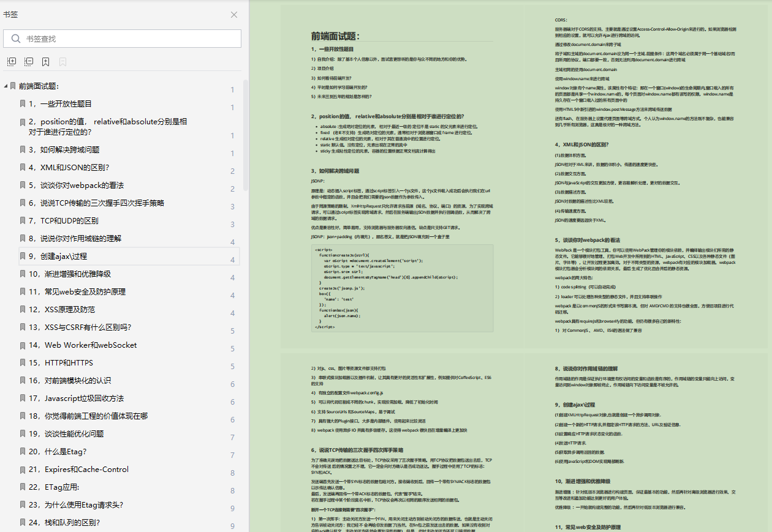The height and width of the screenshot is (532, 772).
Task: Expand all bookmarks with the plus-box icon
Action: [x=12, y=62]
